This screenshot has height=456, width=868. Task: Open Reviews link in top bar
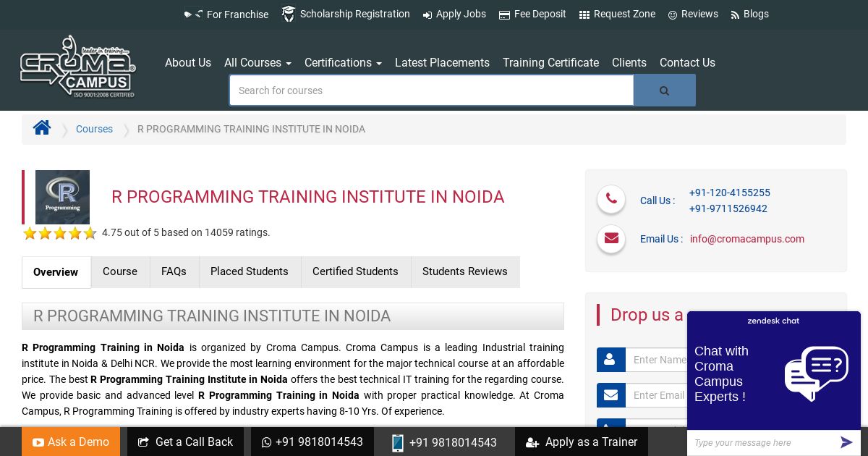pos(693,14)
